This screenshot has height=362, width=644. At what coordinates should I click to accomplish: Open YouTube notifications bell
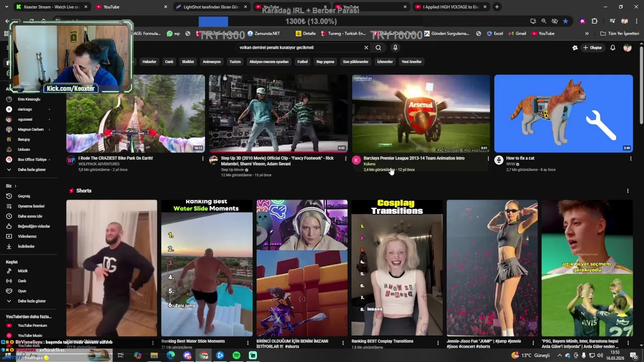(613, 48)
